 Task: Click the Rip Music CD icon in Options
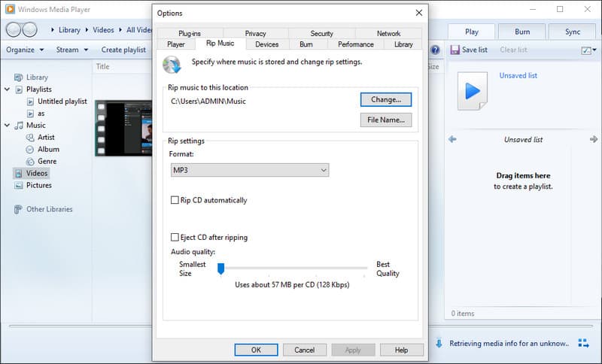(x=172, y=65)
